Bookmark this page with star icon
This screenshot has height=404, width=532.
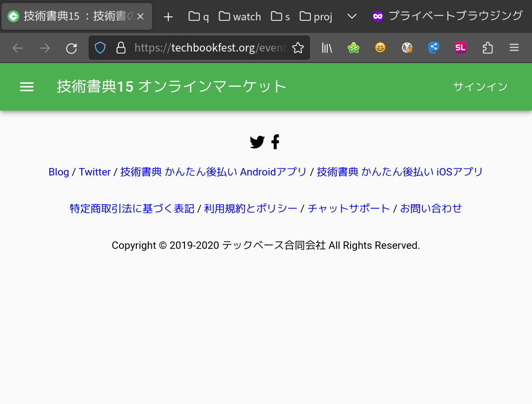click(298, 48)
